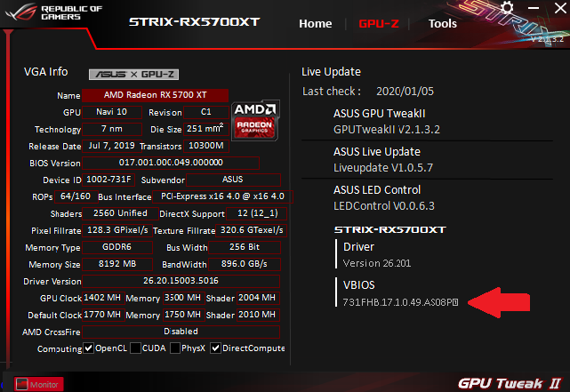Viewport: 570px width, 392px height.
Task: Click the default Memory clock value 1750 MH
Action: point(183,315)
